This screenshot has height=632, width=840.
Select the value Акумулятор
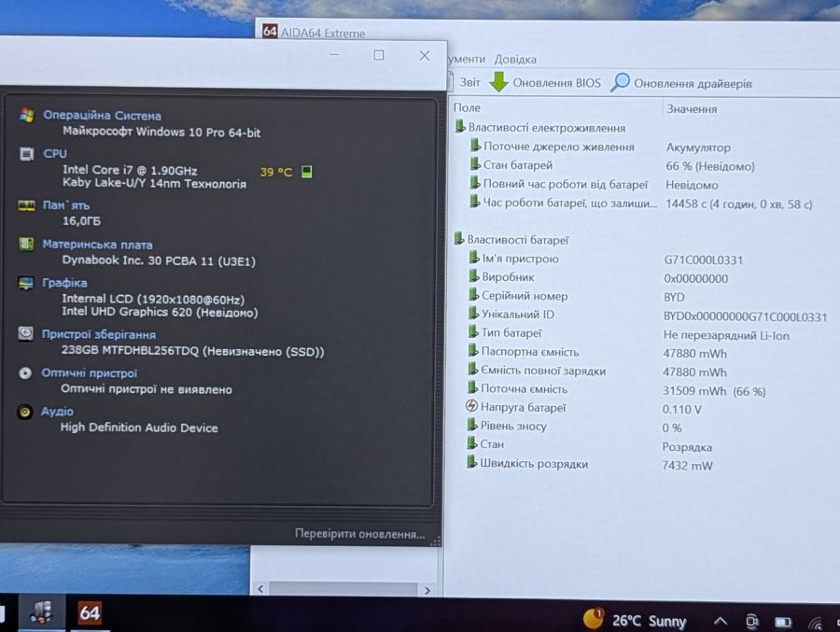coord(697,147)
